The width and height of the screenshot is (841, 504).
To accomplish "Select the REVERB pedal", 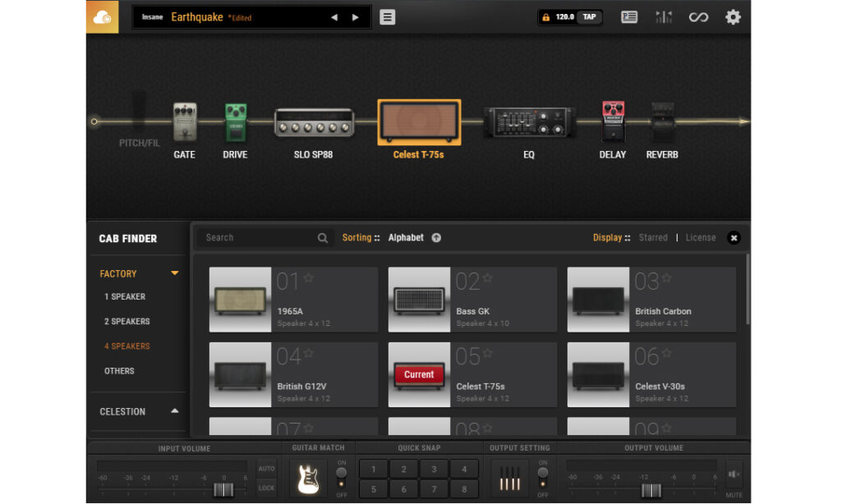I will coord(663,122).
